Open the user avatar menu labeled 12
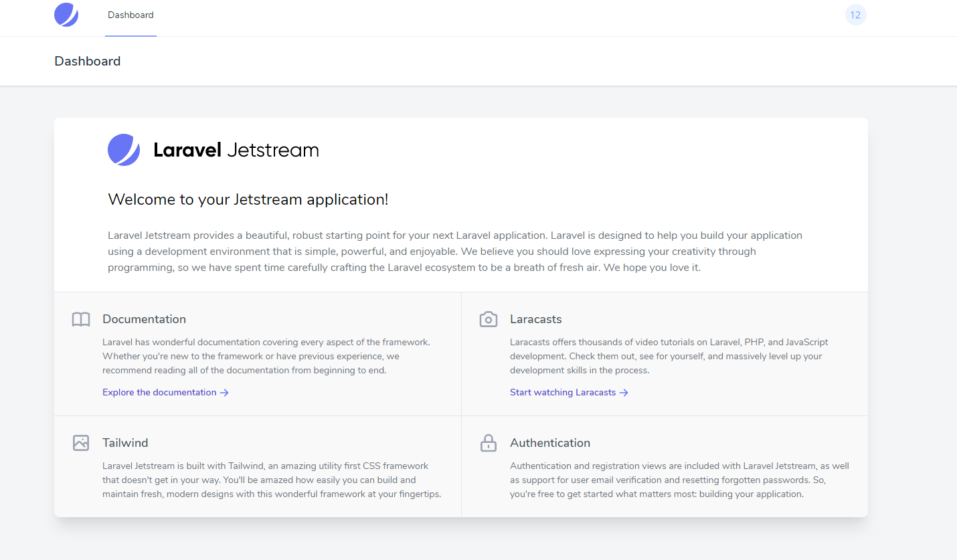Image resolution: width=957 pixels, height=560 pixels. pyautogui.click(x=855, y=15)
